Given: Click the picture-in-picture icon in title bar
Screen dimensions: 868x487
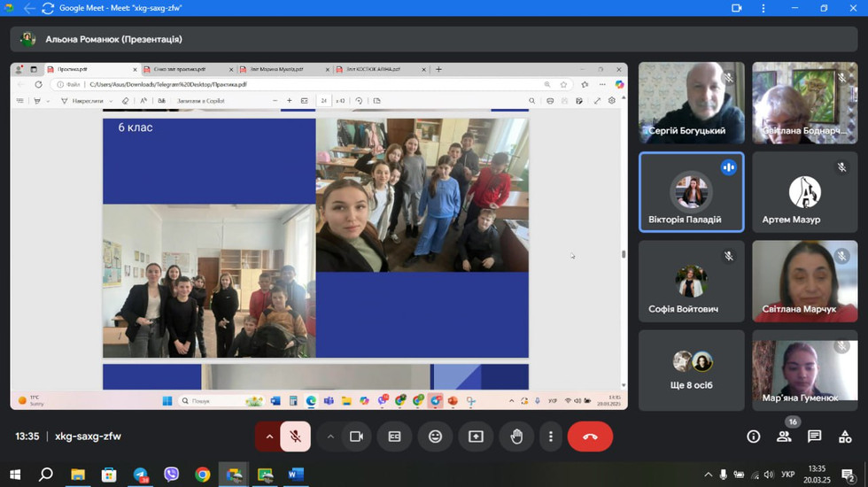Looking at the screenshot, I should [x=737, y=8].
